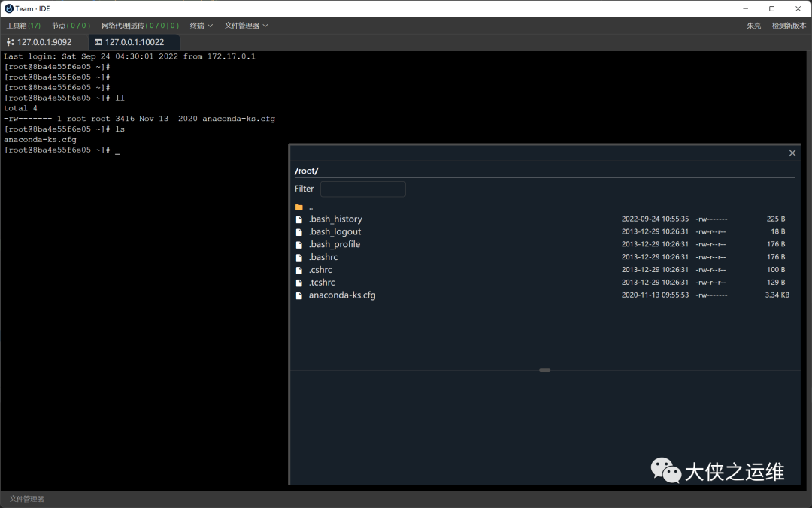Click the panel splitter handle
The height and width of the screenshot is (508, 812).
click(545, 370)
